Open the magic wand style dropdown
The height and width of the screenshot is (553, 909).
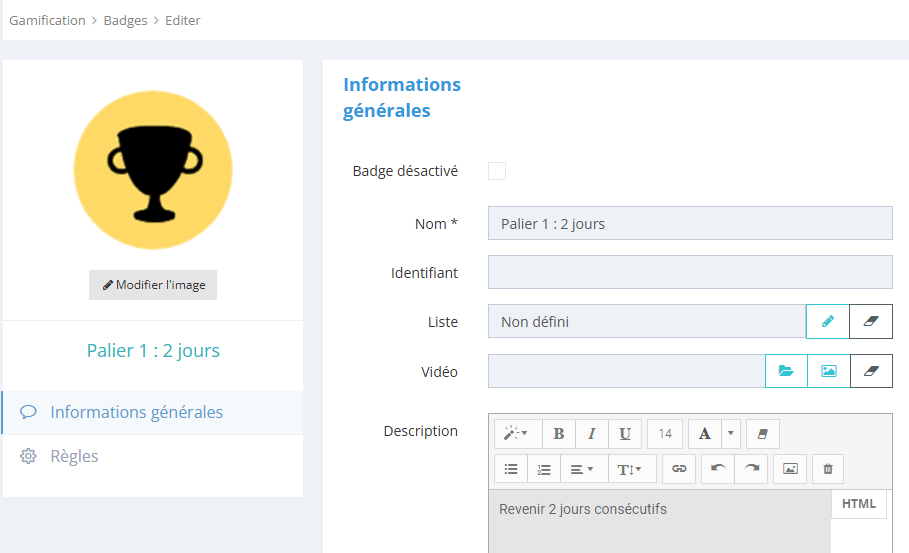pos(516,434)
